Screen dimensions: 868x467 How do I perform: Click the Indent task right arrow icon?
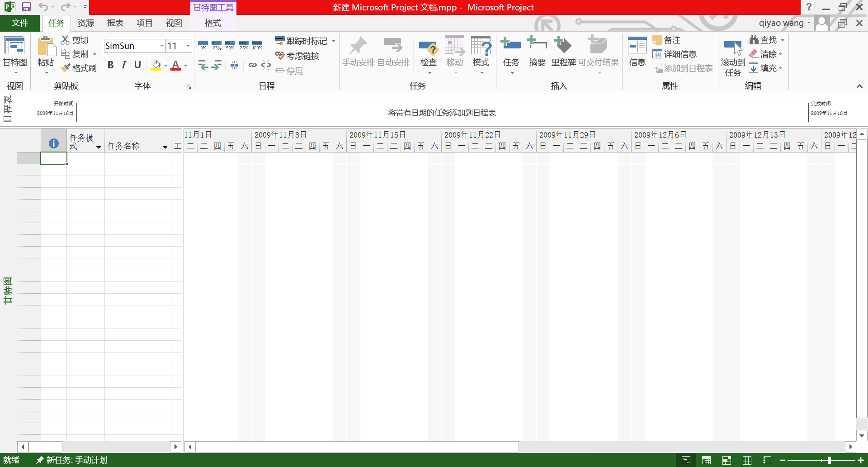(217, 65)
